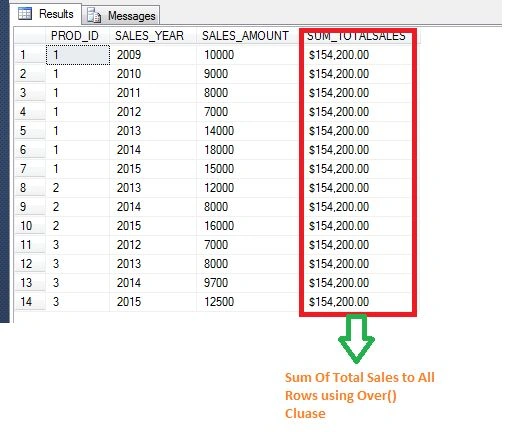This screenshot has width=519, height=432.
Task: Click the SUM_TOTALSALES cell in row 7
Action: click(357, 169)
